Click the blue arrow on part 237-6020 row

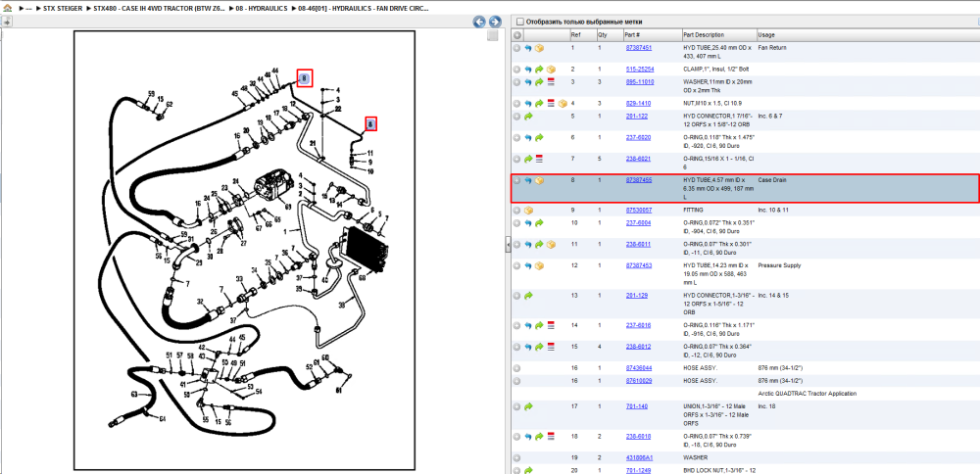click(528, 137)
